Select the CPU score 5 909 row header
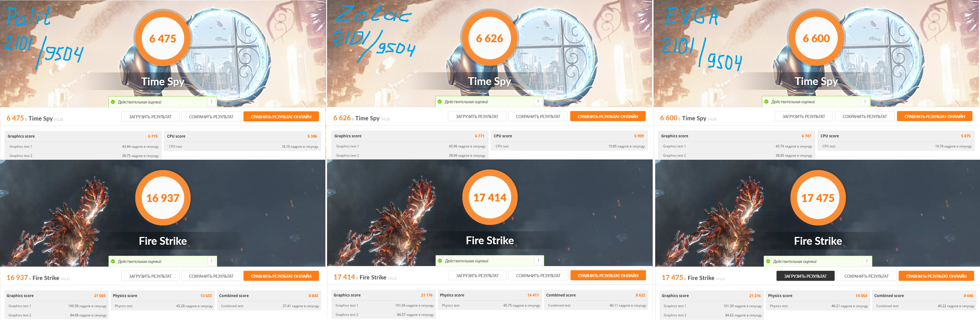The height and width of the screenshot is (320, 980). pyautogui.click(x=569, y=136)
